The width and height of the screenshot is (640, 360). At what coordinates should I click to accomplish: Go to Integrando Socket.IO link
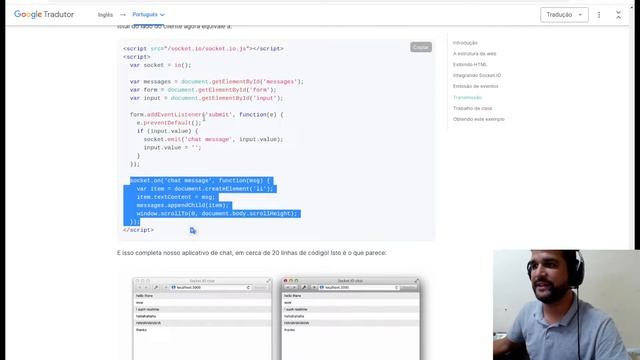pyautogui.click(x=477, y=76)
